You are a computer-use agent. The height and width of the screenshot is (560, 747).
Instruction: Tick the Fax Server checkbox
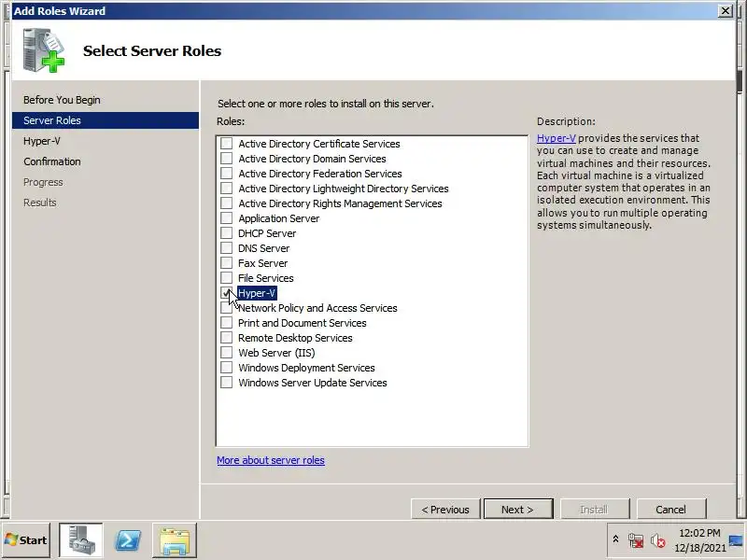coord(226,263)
